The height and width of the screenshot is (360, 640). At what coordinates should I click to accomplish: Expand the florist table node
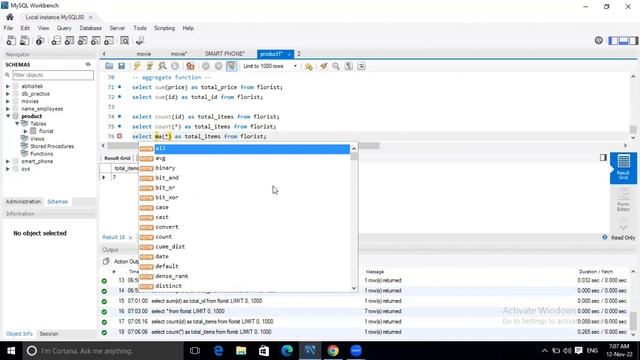[x=25, y=131]
